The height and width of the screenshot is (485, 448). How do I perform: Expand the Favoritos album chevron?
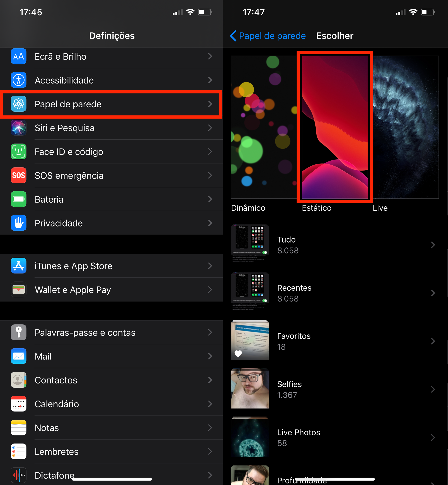pyautogui.click(x=433, y=341)
